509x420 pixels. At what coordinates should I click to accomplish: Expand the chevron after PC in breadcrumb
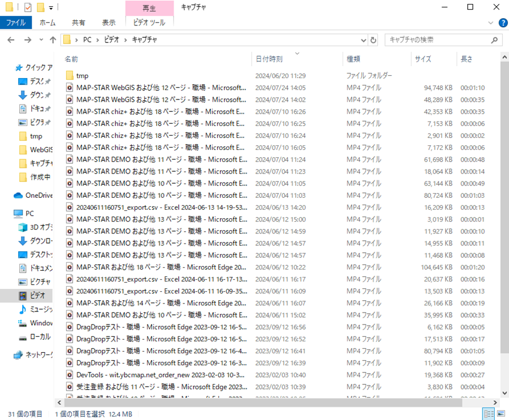pos(97,40)
